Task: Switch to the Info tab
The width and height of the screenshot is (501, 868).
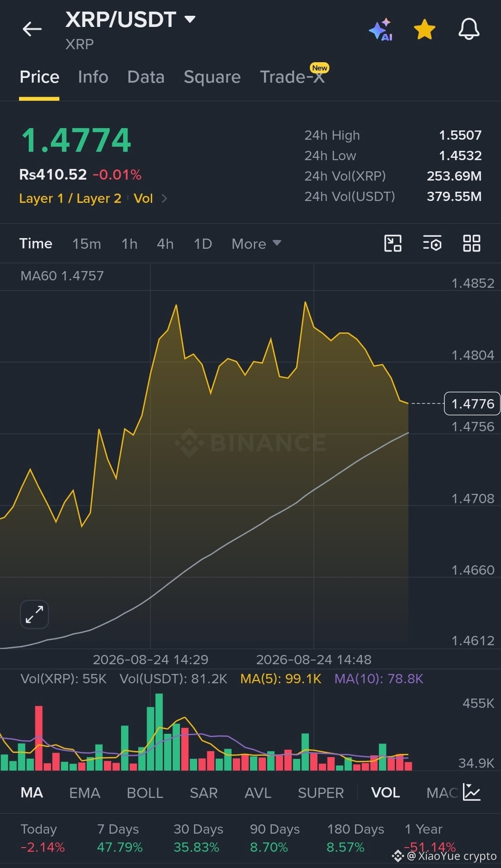Action: 93,77
